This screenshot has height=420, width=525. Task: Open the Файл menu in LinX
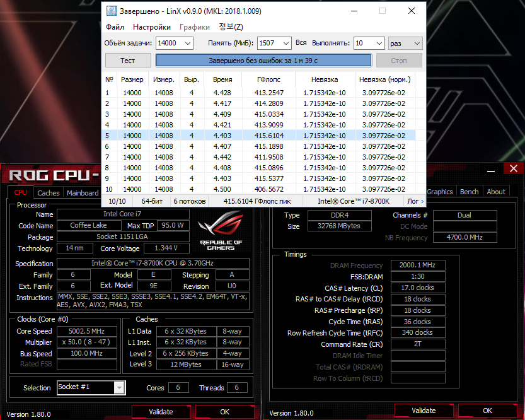[x=115, y=27]
